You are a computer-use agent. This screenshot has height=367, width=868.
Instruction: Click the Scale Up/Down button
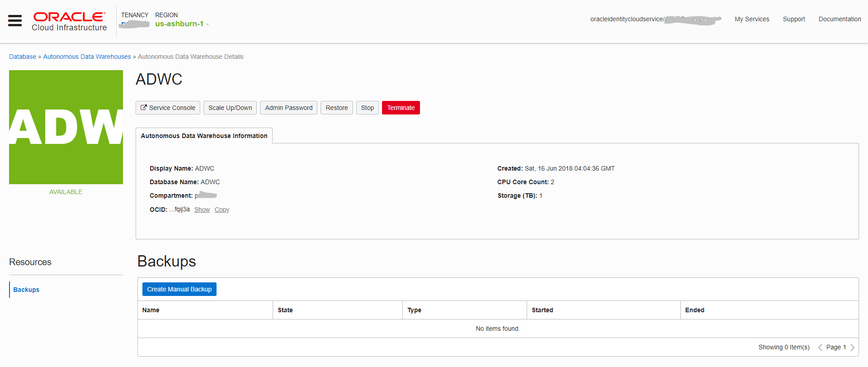pos(230,108)
